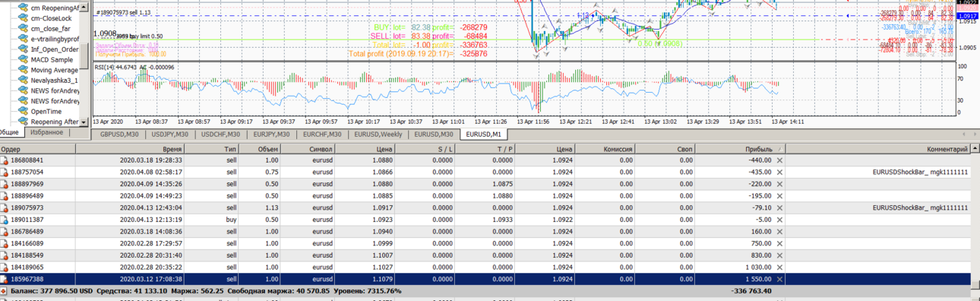Sort orders by Ордер column header

38,150
